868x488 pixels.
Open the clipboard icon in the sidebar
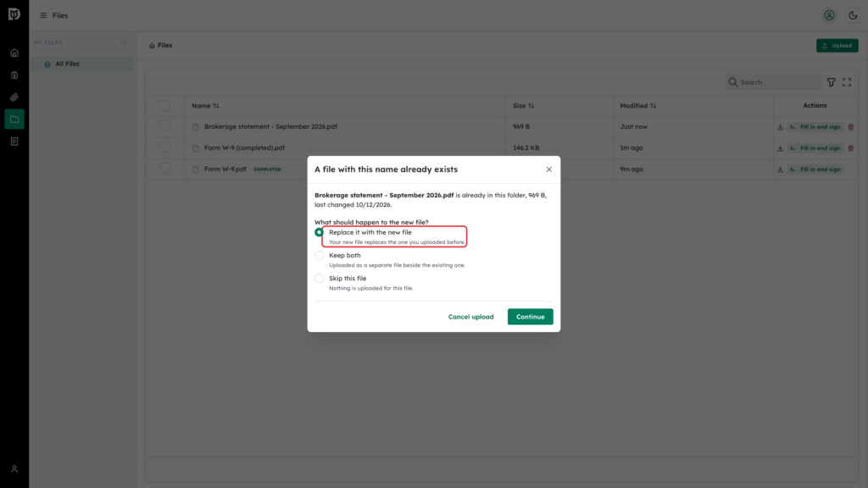14,75
